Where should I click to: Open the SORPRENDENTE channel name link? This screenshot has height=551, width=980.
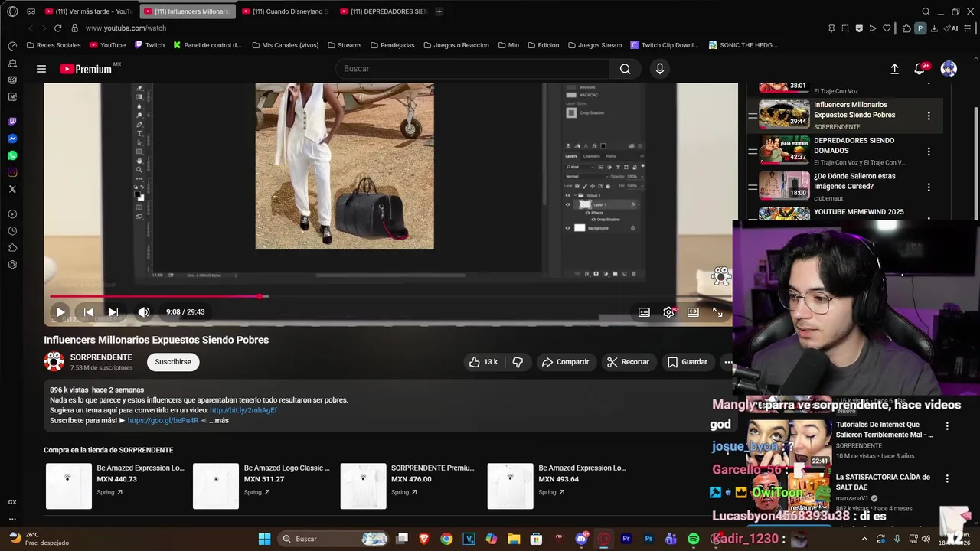pyautogui.click(x=101, y=357)
